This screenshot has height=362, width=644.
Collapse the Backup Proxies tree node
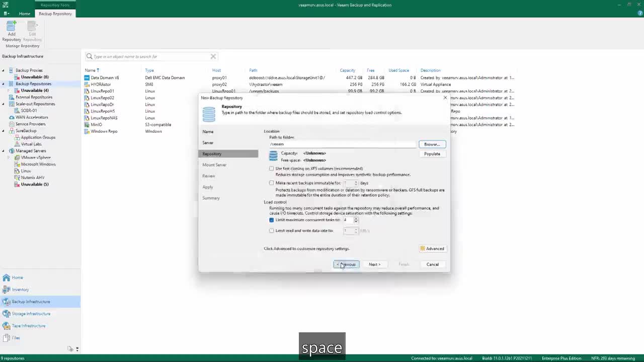click(4, 70)
